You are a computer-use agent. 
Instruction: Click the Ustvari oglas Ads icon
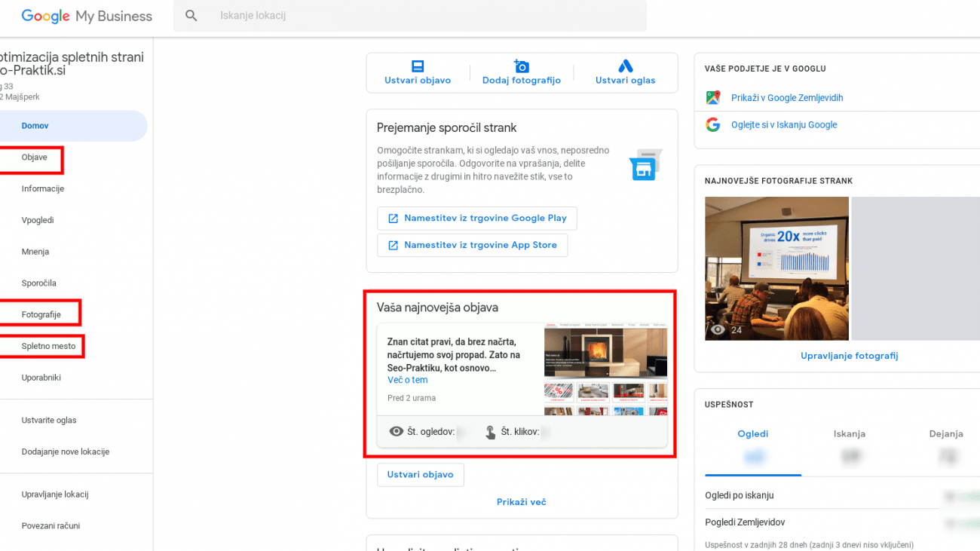[x=625, y=66]
